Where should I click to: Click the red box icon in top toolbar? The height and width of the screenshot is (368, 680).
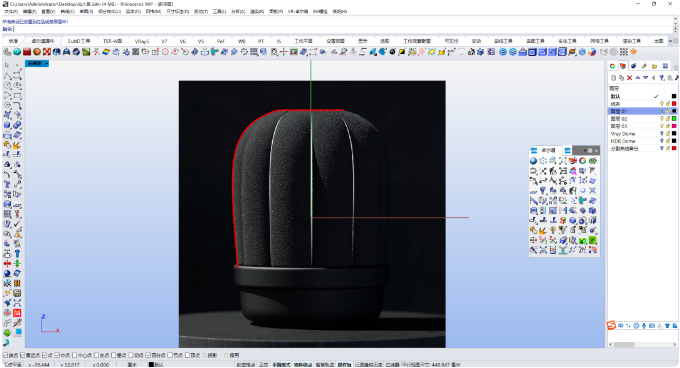(27, 52)
